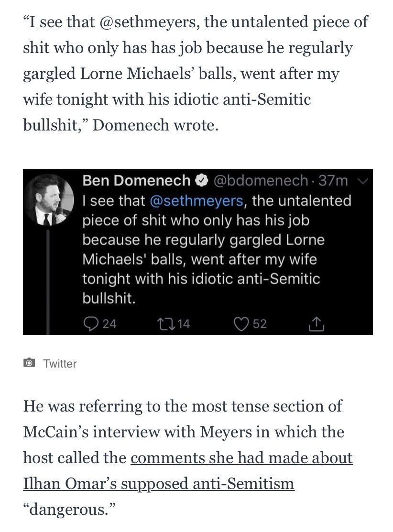This screenshot has width=393, height=532.
Task: Open the link about Ilhan Omar comments
Action: [188, 471]
